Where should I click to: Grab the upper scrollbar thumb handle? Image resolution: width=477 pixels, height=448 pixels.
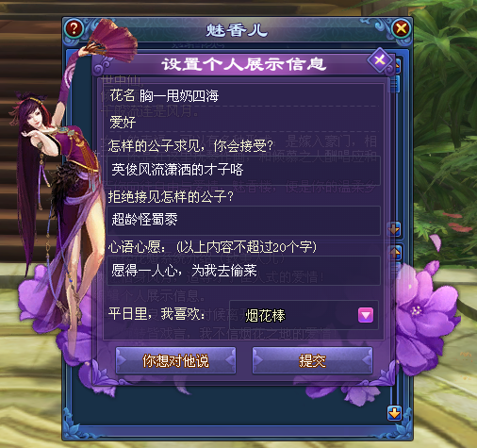(x=395, y=83)
